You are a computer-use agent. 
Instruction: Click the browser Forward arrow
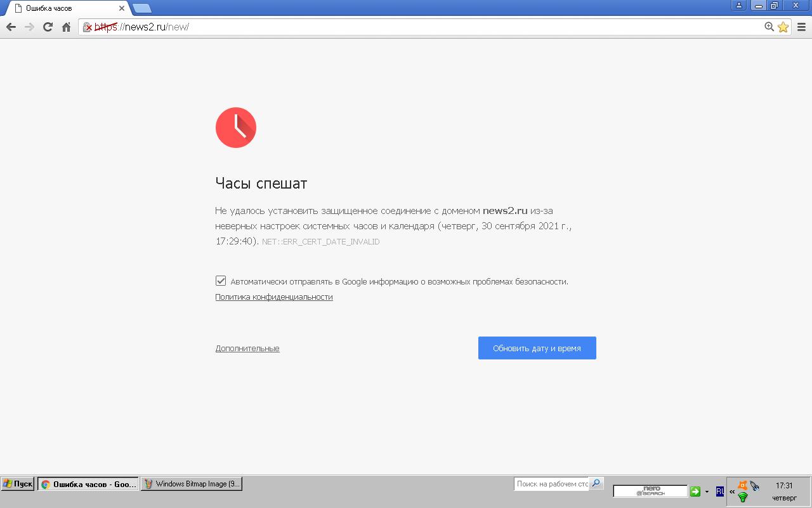tap(29, 27)
